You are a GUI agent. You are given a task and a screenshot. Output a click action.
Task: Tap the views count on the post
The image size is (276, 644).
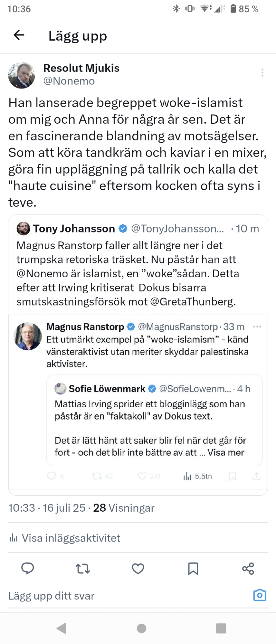pyautogui.click(x=124, y=508)
